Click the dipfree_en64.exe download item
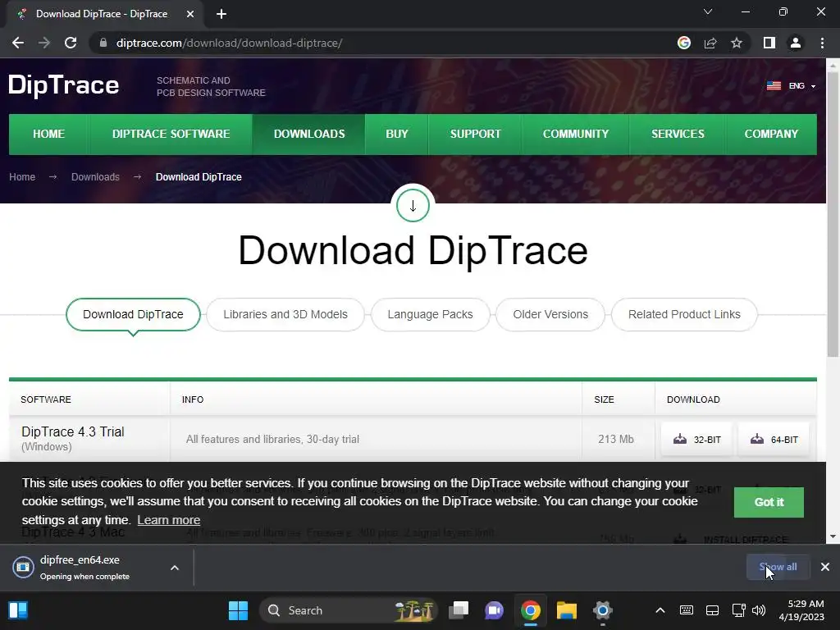 pos(85,568)
